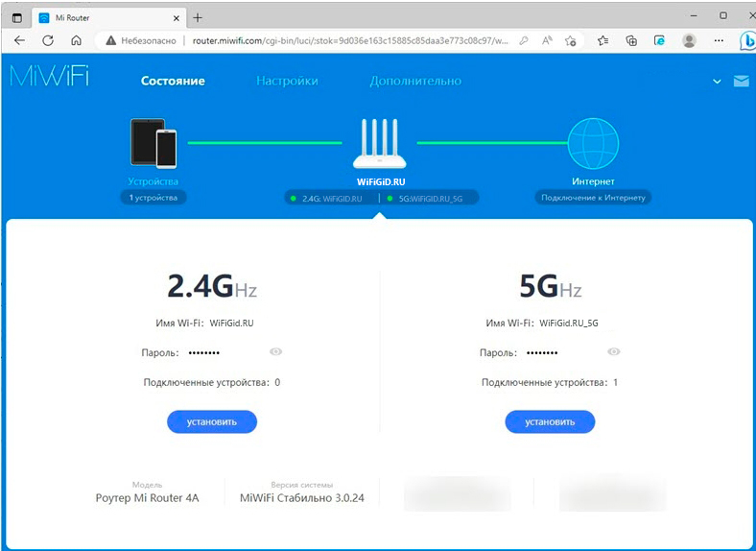Open the favorites list icon

(602, 41)
